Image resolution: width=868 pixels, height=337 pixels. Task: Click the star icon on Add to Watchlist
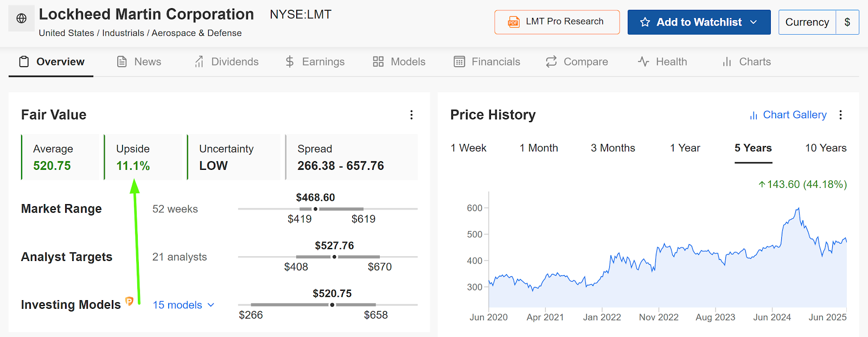click(x=645, y=22)
